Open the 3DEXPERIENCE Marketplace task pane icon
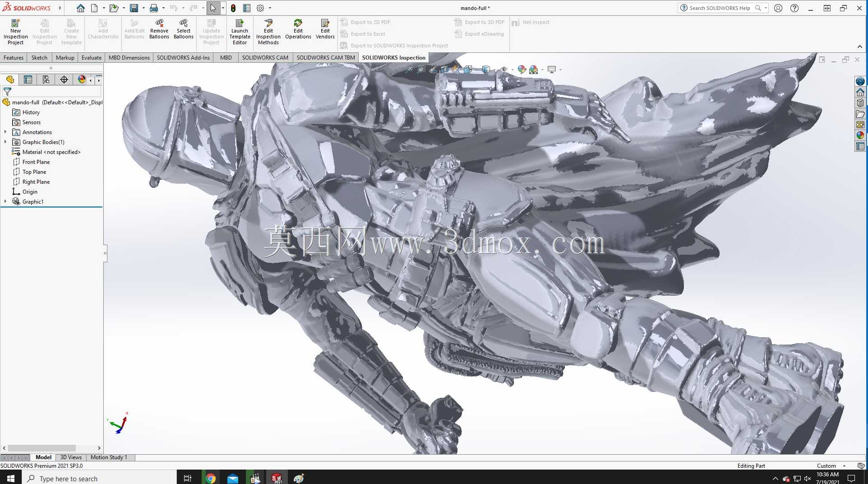This screenshot has width=868, height=484. [860, 81]
